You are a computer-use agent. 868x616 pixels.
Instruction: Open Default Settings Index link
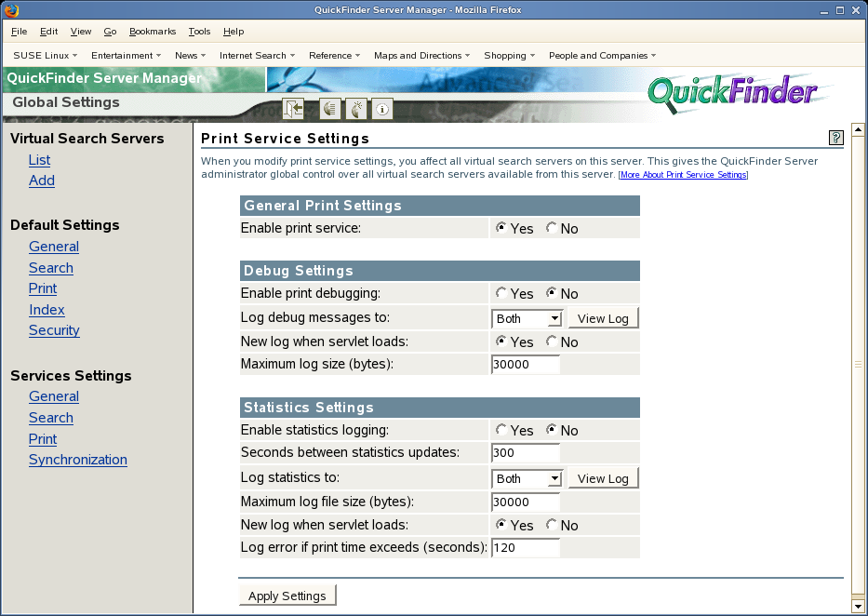(x=47, y=309)
